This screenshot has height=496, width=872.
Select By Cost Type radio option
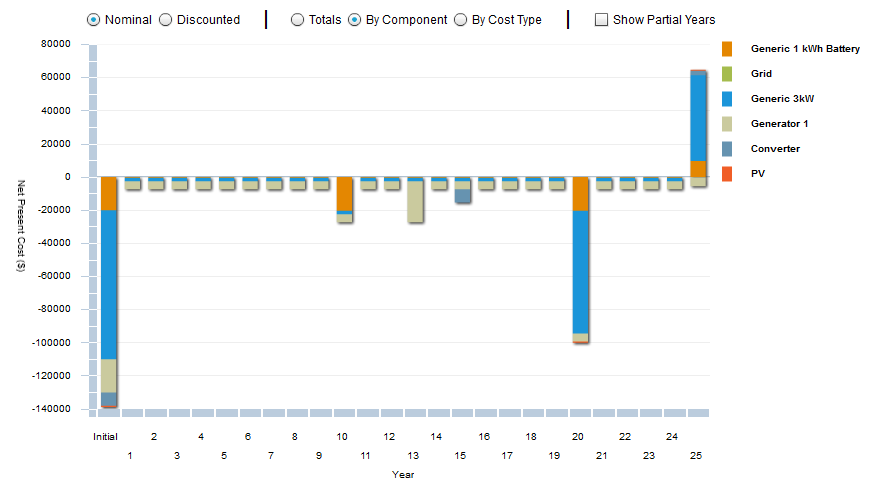pos(461,19)
